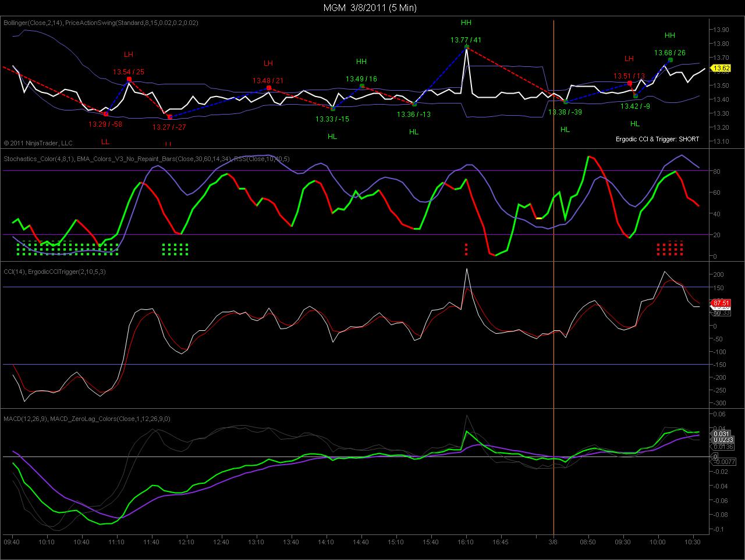
Task: Click the 13.38 / -39 swing label
Action: point(565,112)
